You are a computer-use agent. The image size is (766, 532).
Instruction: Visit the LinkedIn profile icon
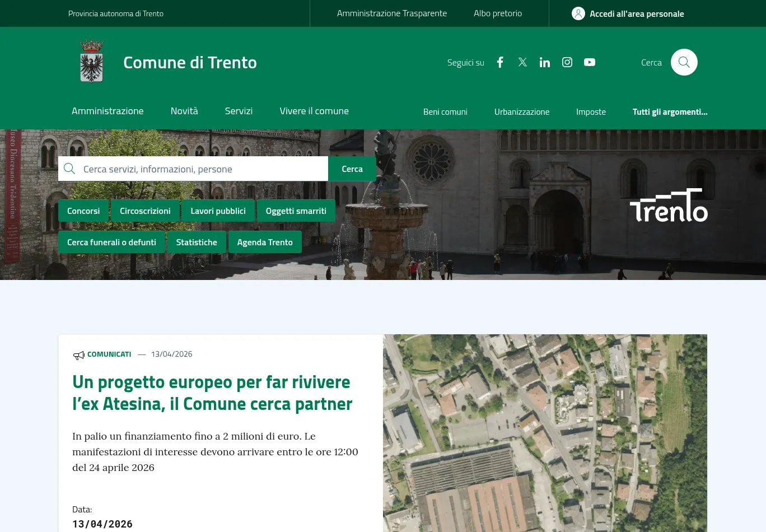pos(545,62)
